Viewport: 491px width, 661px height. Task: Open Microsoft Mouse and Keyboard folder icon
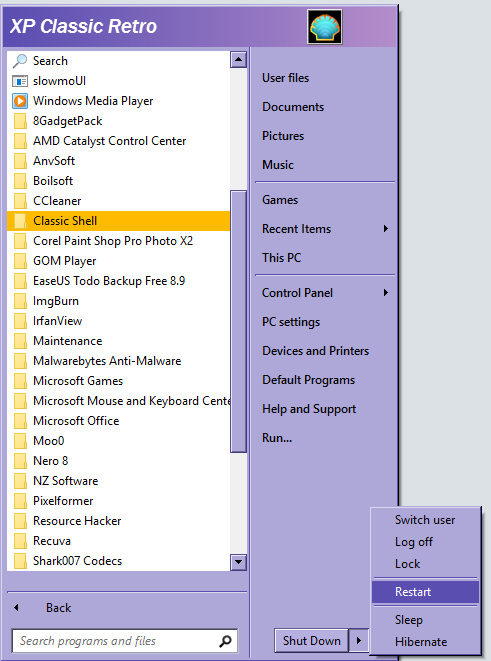pos(20,401)
